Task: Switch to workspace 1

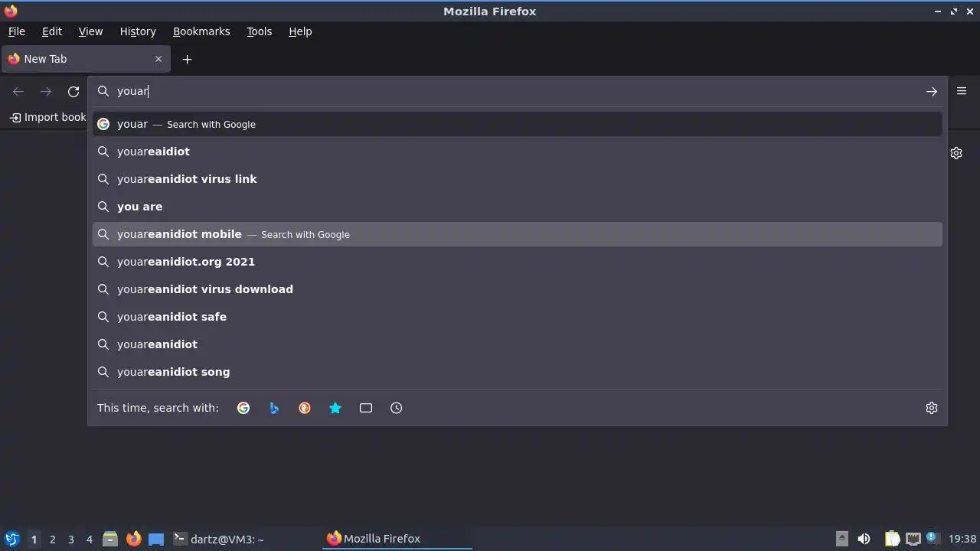Action: 34,540
